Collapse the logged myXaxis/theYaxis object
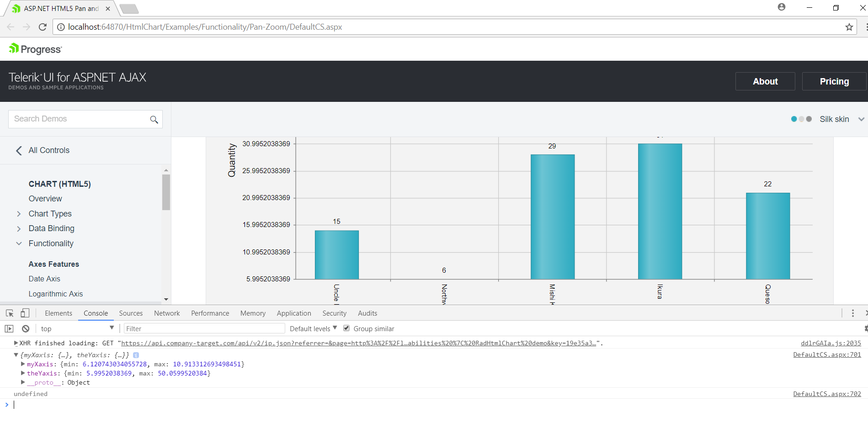Viewport: 868px width, 428px height. click(x=16, y=355)
